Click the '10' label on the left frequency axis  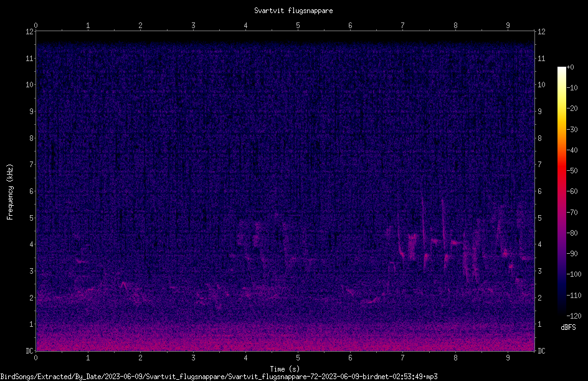tap(29, 84)
